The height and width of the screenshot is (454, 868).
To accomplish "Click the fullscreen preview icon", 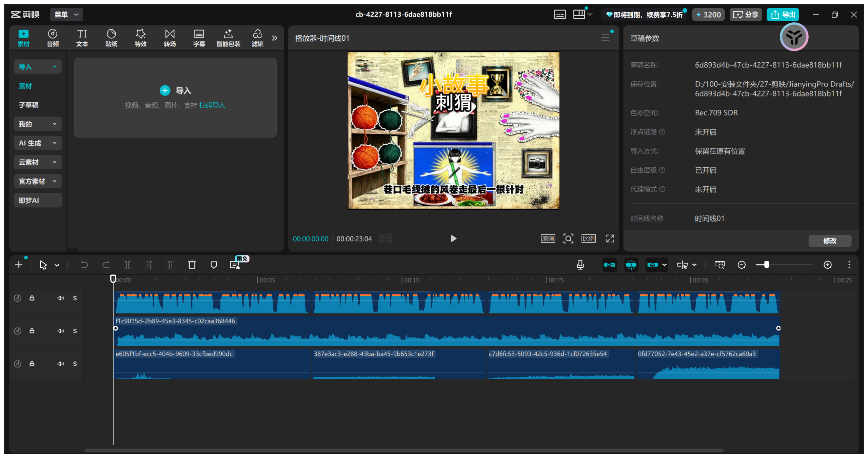I will click(610, 239).
